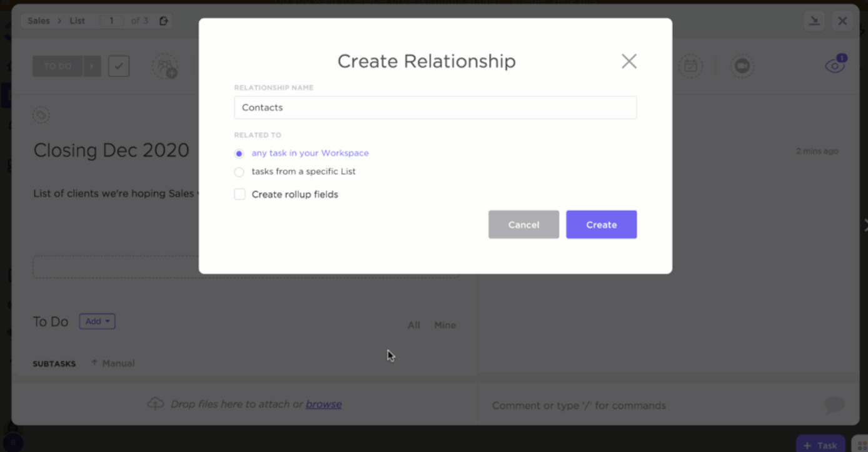Screen dimensions: 868x452
Task: Mark task complete with checkmark icon
Action: click(119, 66)
